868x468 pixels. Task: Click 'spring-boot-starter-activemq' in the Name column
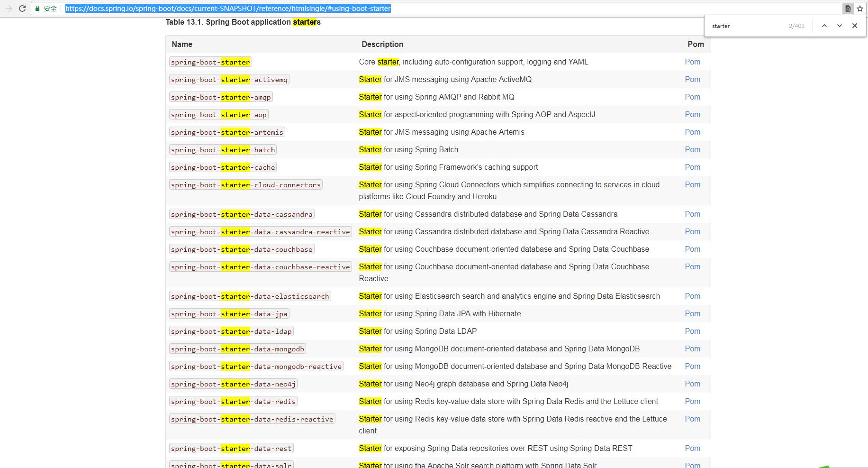(x=229, y=80)
